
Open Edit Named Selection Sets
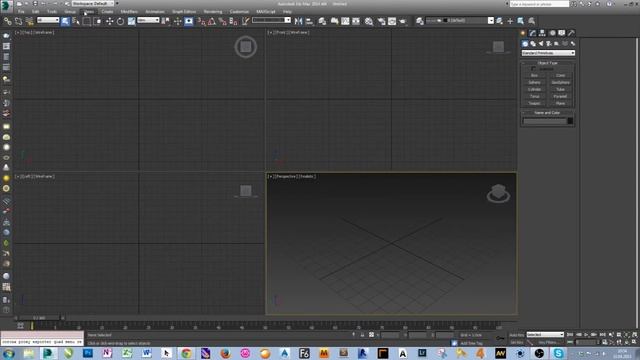(245, 21)
